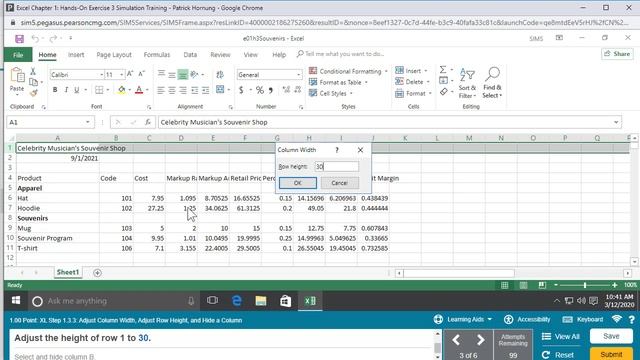
Task: Toggle Middle Align button
Action: pyautogui.click(x=172, y=75)
